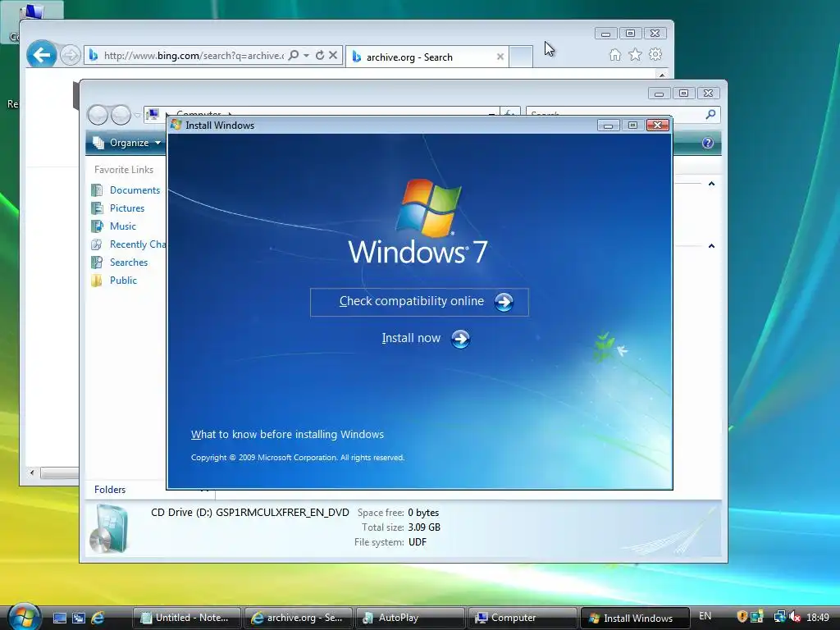The width and height of the screenshot is (840, 630).
Task: Open Recently Changed in Favorite Links
Action: tap(129, 244)
